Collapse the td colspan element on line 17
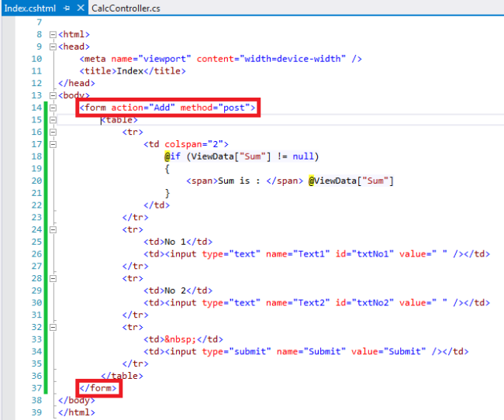The width and height of the screenshot is (504, 420). (x=53, y=144)
